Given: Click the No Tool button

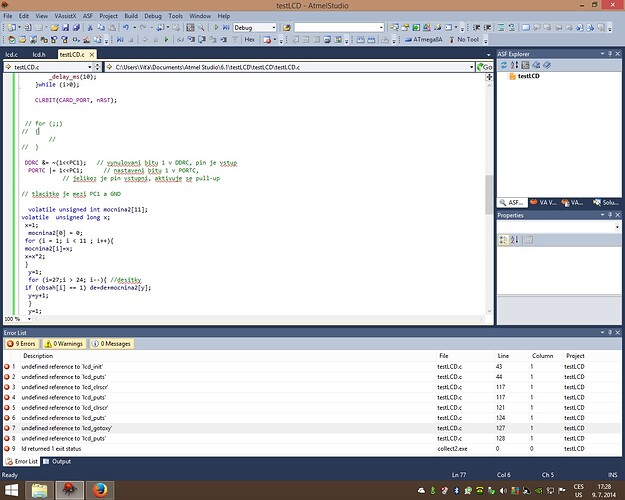Looking at the screenshot, I should [x=464, y=39].
